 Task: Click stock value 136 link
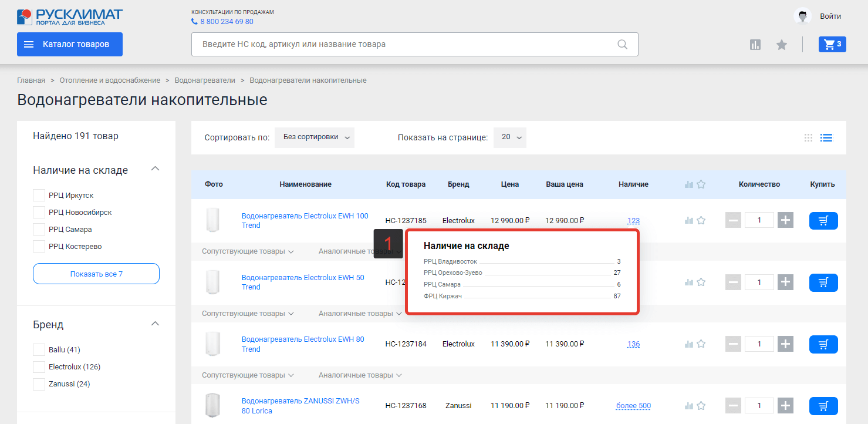[x=633, y=344]
